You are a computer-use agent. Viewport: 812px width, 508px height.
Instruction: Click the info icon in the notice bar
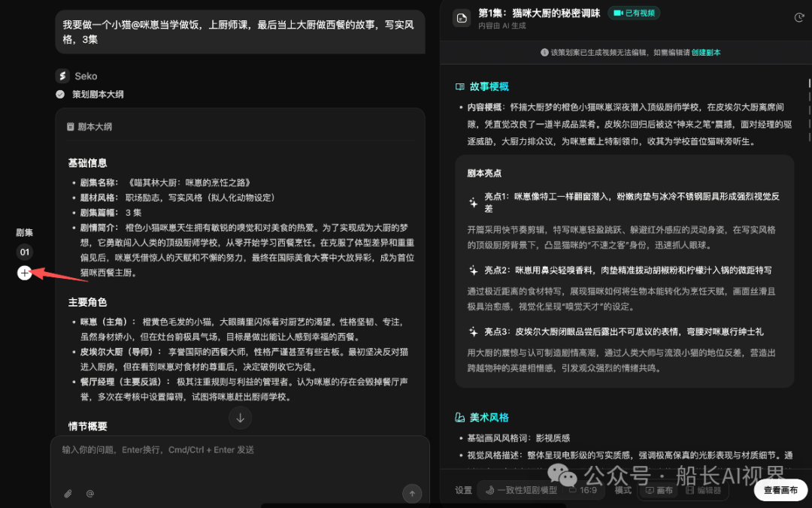(544, 53)
